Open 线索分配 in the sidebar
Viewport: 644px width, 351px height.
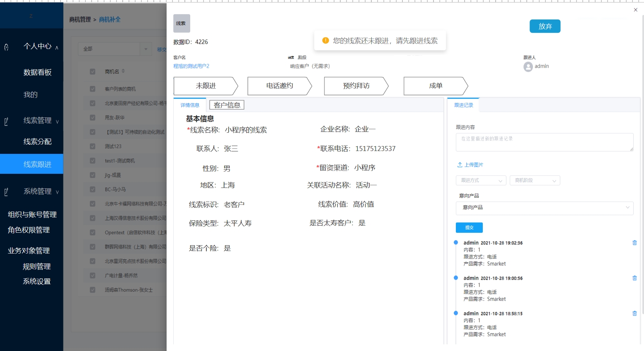(37, 141)
